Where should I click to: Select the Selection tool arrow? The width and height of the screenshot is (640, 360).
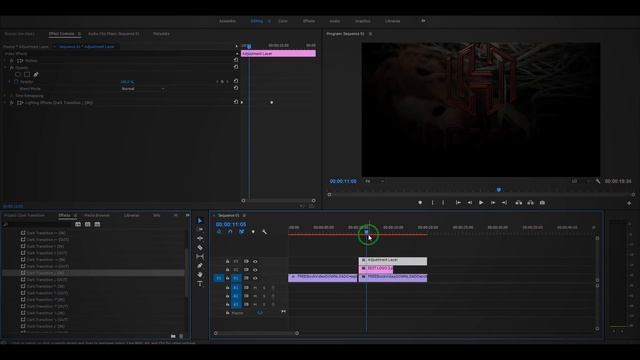(200, 220)
